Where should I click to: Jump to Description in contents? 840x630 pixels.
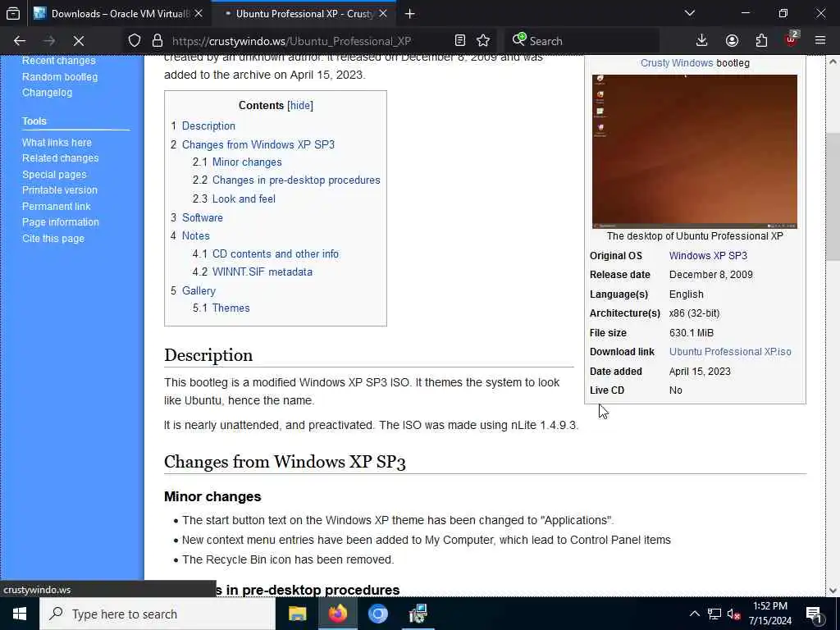(208, 126)
